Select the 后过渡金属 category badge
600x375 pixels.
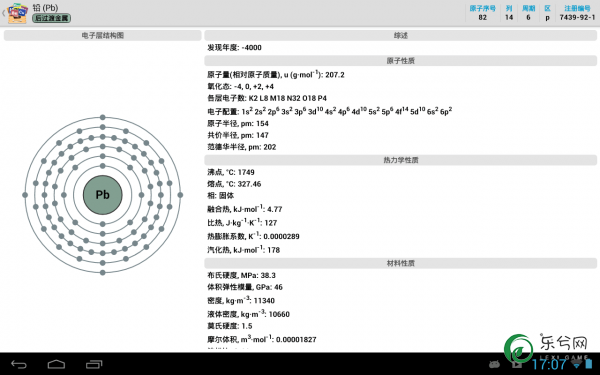[x=51, y=18]
